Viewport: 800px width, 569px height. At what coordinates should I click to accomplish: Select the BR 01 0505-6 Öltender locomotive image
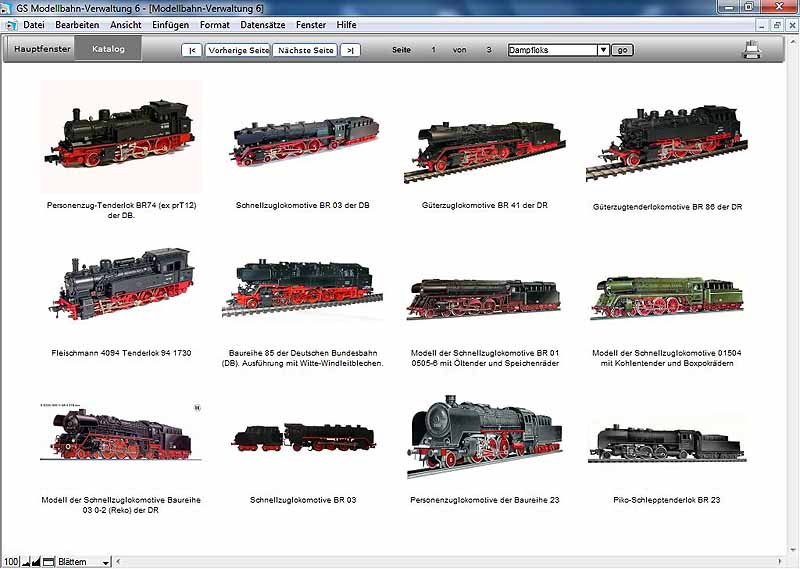pos(484,299)
